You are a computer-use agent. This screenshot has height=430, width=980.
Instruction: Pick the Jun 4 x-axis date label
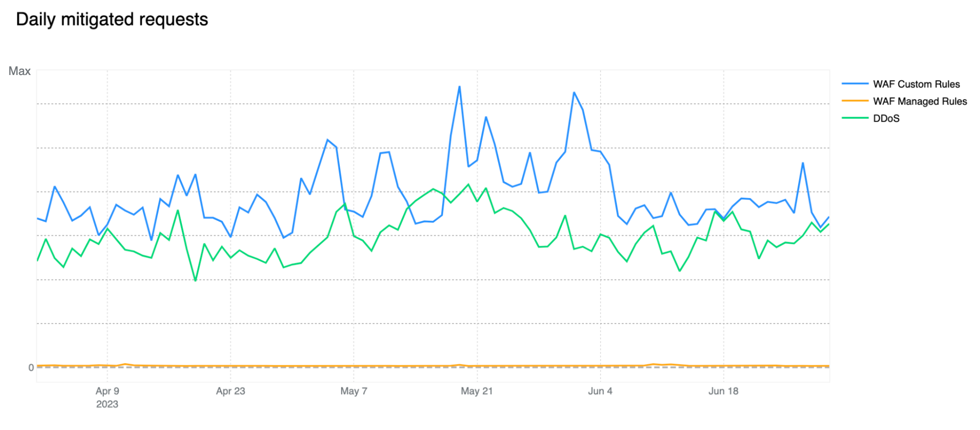pyautogui.click(x=600, y=391)
